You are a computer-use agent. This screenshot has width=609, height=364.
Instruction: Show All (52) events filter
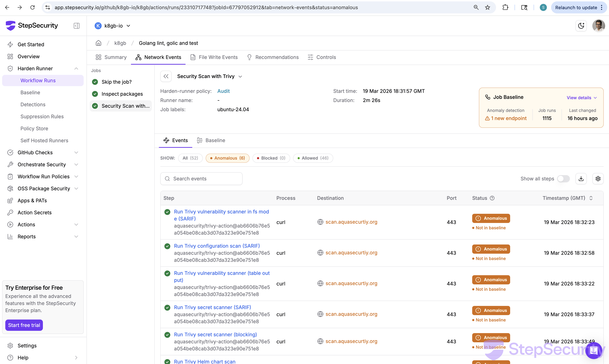(190, 158)
